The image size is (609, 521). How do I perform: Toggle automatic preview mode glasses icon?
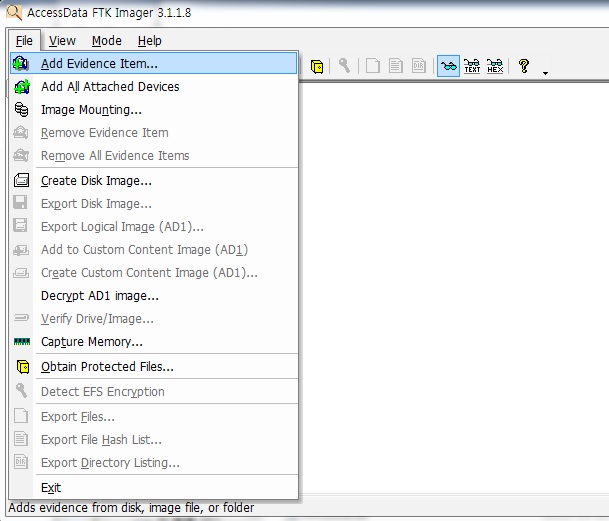[448, 66]
